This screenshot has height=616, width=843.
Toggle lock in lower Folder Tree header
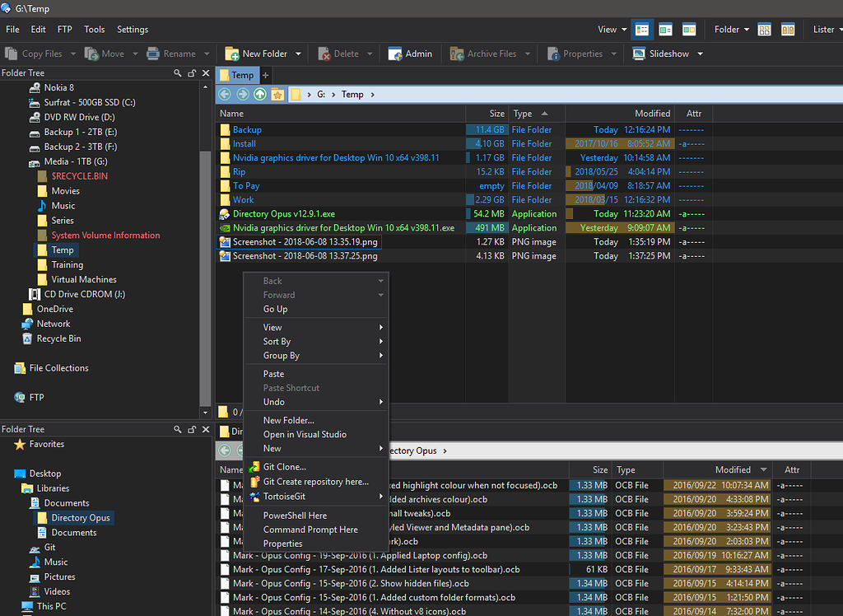coord(192,429)
